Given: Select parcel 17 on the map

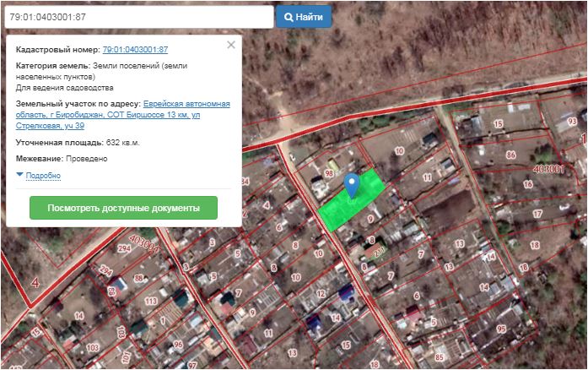Looking at the screenshot, I should coord(537,214).
